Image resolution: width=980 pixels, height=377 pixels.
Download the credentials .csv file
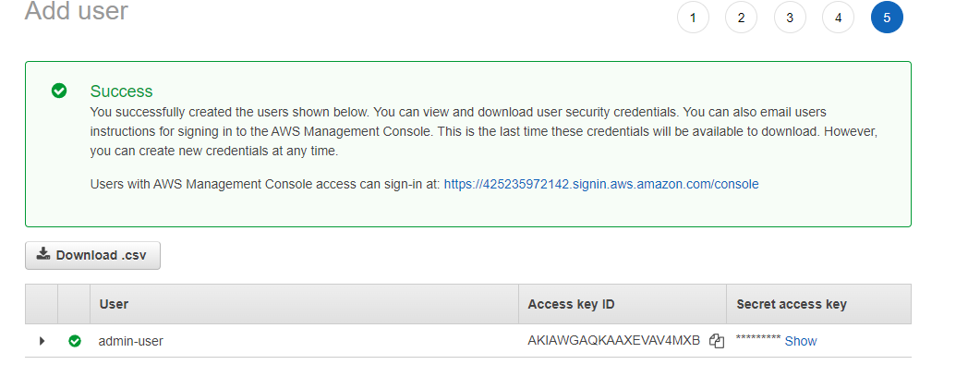92,255
